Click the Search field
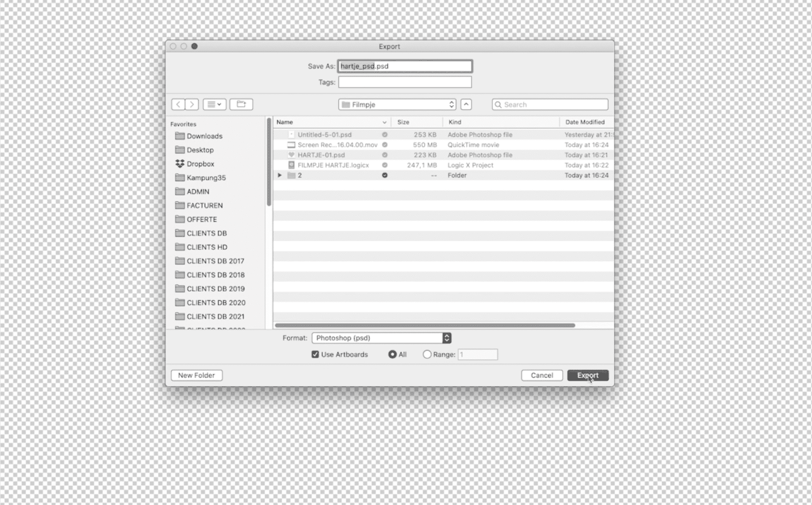Image resolution: width=812 pixels, height=505 pixels. pos(550,104)
